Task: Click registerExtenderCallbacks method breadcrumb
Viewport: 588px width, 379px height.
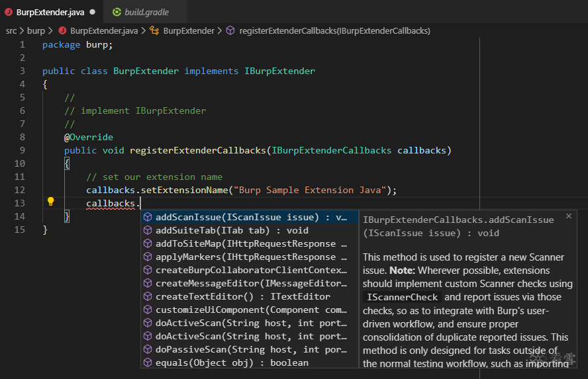Action: pos(334,30)
